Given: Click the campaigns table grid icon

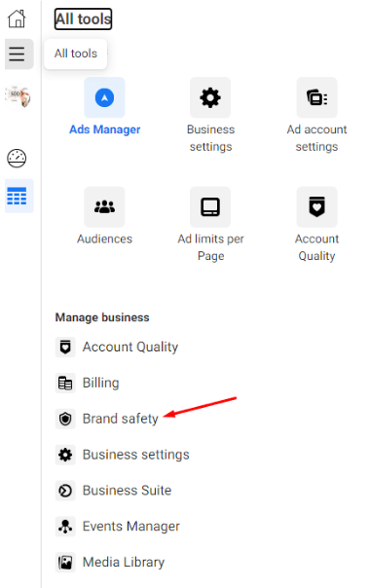Looking at the screenshot, I should click(18, 196).
